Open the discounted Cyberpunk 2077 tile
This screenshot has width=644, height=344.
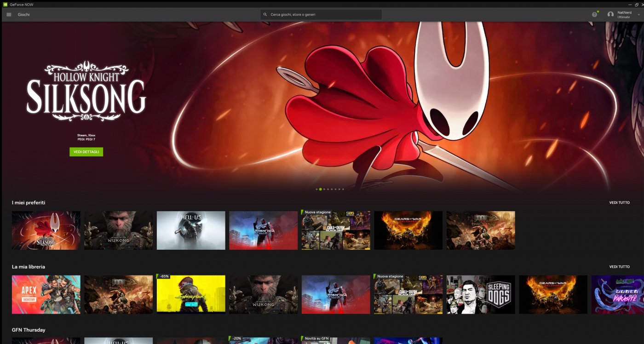pos(190,295)
